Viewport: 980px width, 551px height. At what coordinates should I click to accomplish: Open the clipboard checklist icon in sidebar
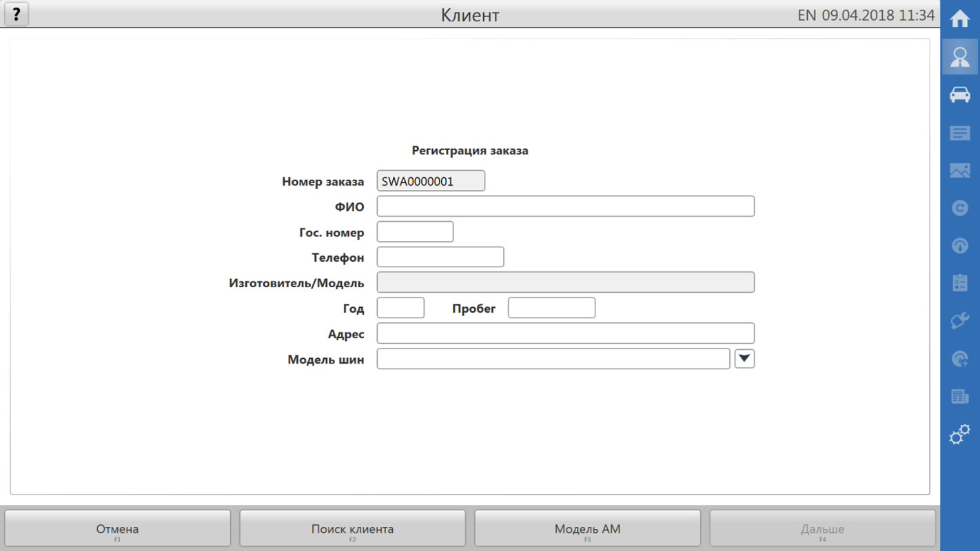click(960, 282)
